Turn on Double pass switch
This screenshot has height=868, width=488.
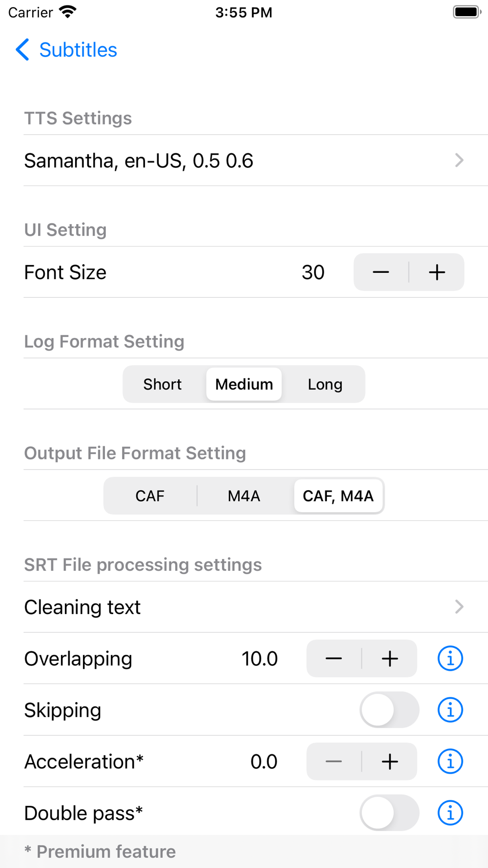(389, 813)
